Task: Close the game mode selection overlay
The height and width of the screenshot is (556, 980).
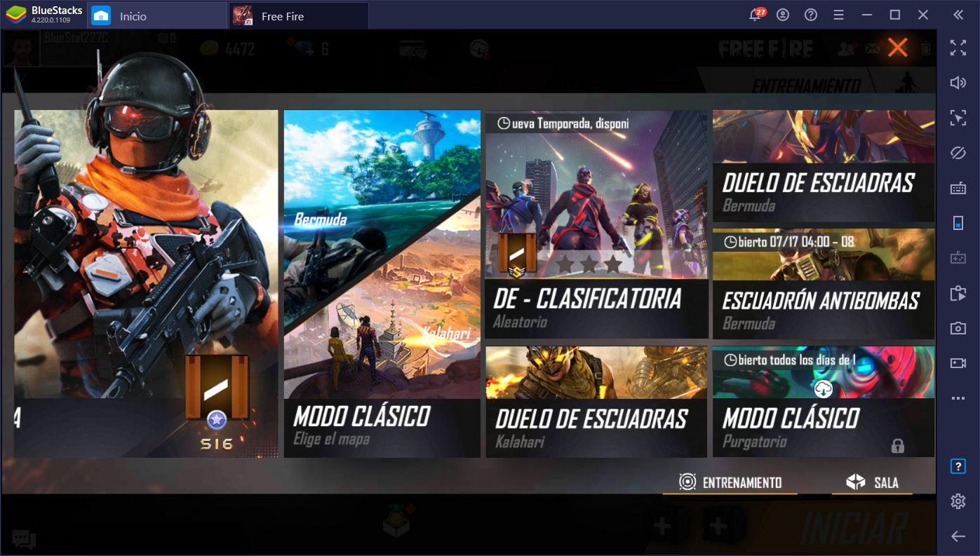Action: (x=897, y=48)
